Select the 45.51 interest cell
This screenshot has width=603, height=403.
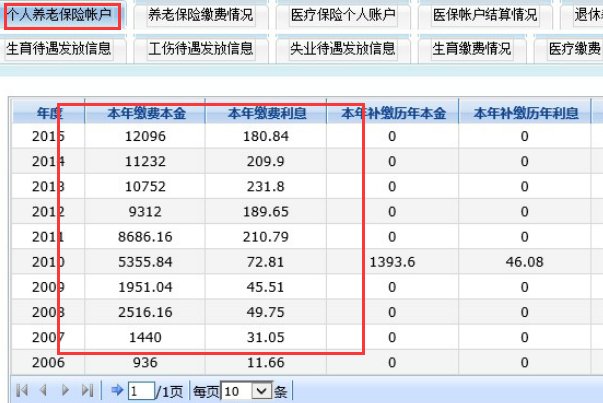(266, 287)
